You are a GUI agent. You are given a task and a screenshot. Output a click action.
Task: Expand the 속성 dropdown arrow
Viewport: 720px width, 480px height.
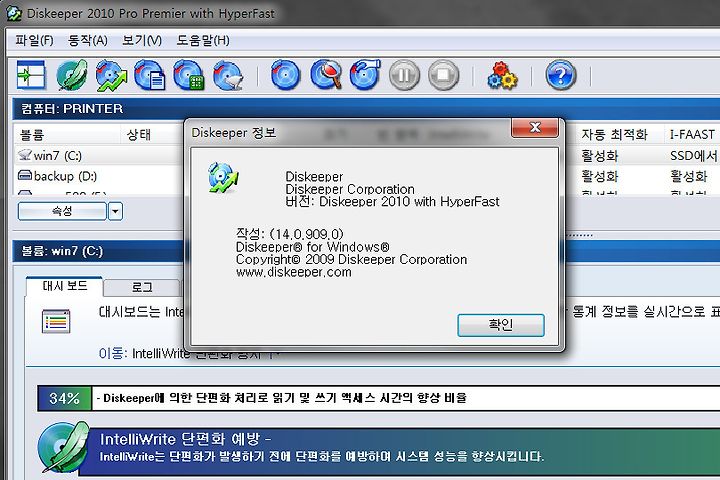(x=115, y=212)
